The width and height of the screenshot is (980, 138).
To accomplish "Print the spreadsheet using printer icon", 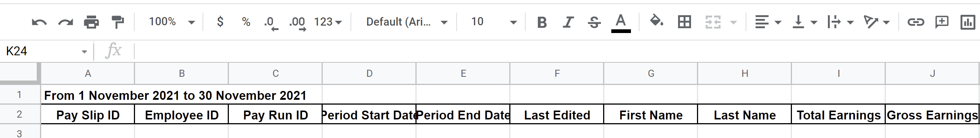I will point(91,22).
